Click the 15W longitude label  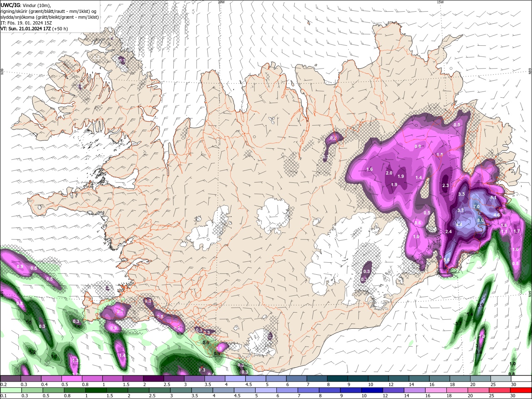point(440,2)
